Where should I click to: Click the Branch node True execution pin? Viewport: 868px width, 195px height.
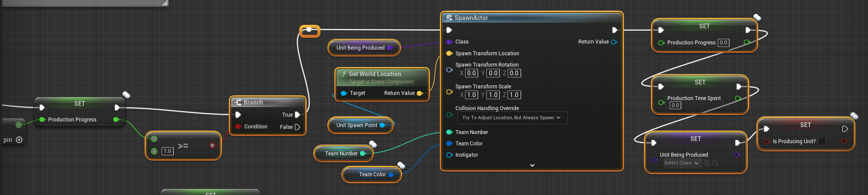tap(297, 115)
